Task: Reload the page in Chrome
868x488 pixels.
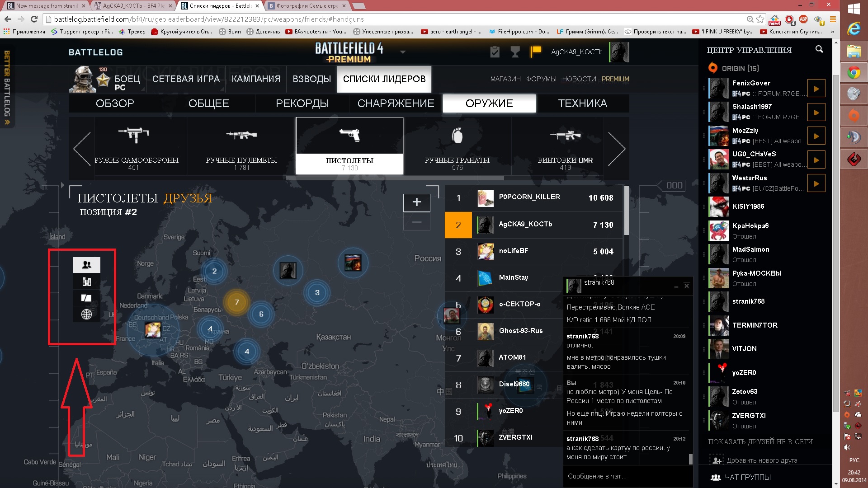Action: 34,19
